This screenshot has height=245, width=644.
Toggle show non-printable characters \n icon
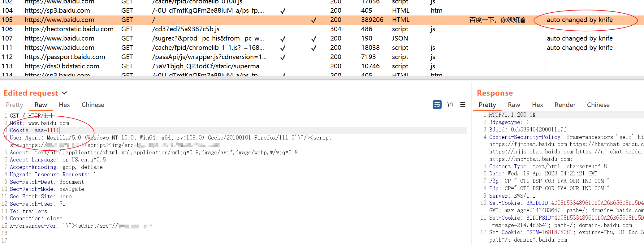[450, 105]
